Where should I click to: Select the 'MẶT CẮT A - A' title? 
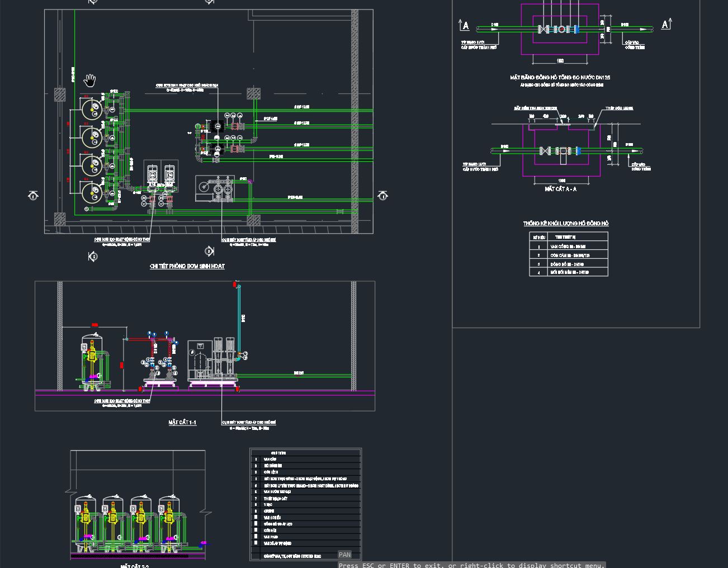pyautogui.click(x=560, y=189)
